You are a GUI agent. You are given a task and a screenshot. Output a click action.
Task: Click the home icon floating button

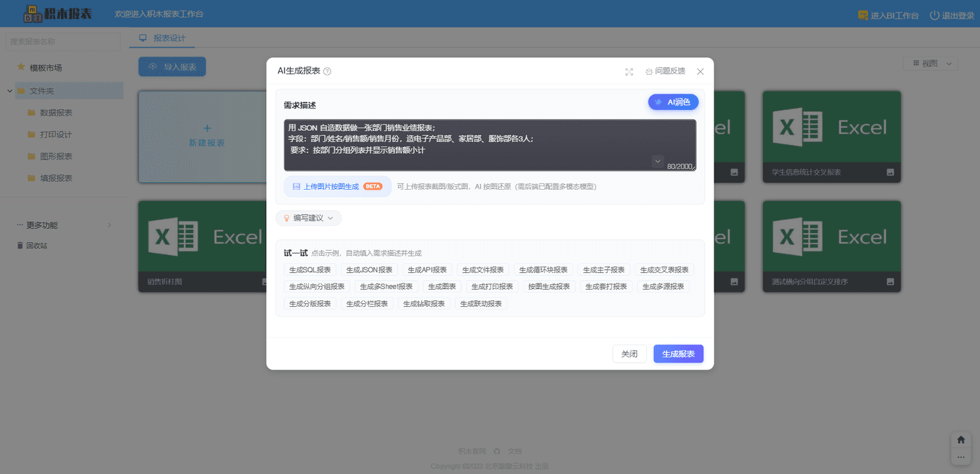pyautogui.click(x=960, y=440)
